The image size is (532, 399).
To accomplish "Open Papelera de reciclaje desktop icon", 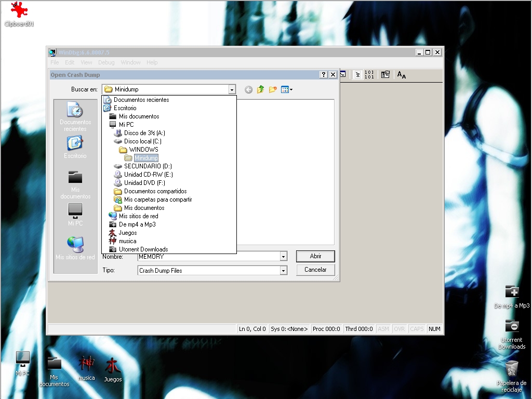I will (x=512, y=377).
